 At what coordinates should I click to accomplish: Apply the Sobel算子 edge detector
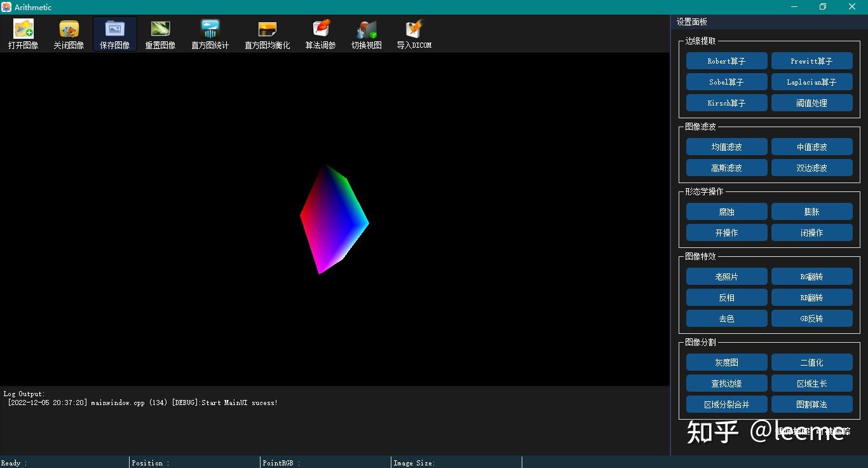click(x=726, y=81)
